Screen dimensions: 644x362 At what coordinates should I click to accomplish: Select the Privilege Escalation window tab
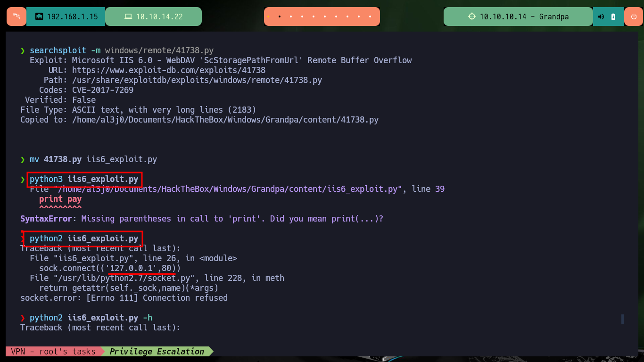pyautogui.click(x=157, y=351)
